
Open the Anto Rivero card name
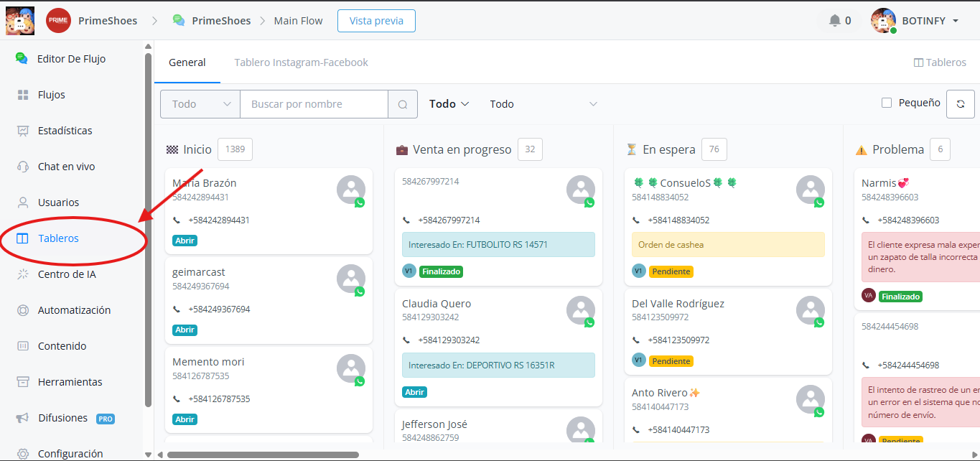click(x=666, y=393)
